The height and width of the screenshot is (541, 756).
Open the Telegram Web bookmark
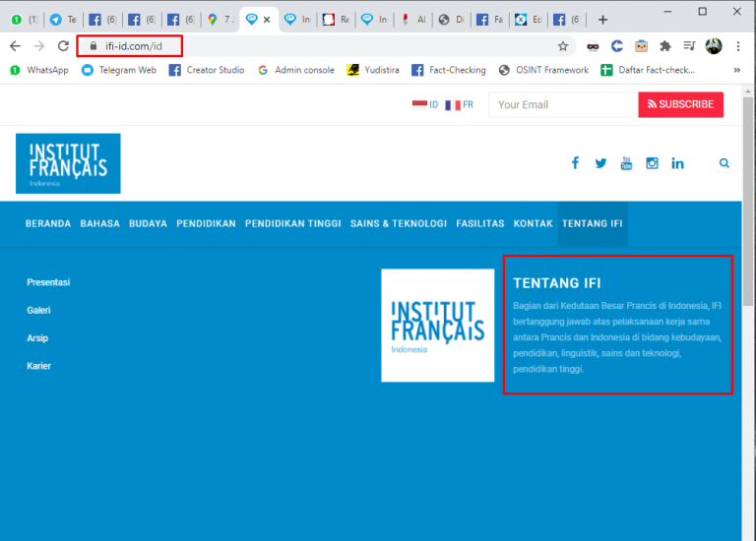[x=119, y=71]
